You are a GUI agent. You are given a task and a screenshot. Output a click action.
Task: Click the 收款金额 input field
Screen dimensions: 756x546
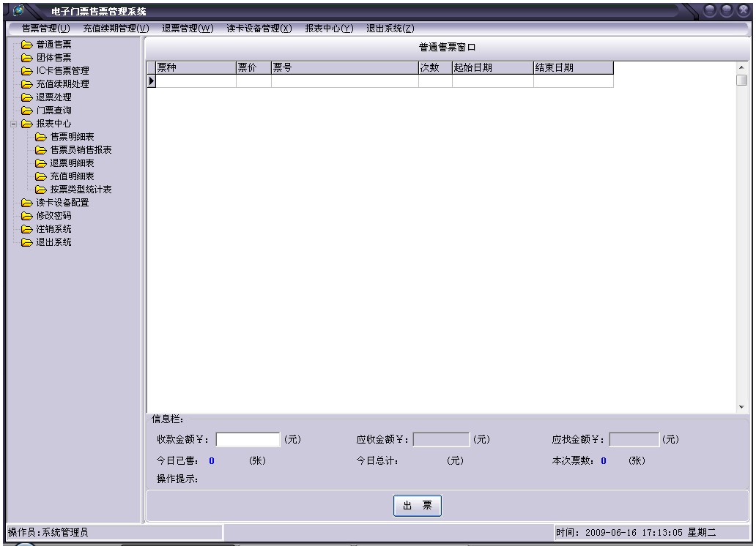coord(248,440)
